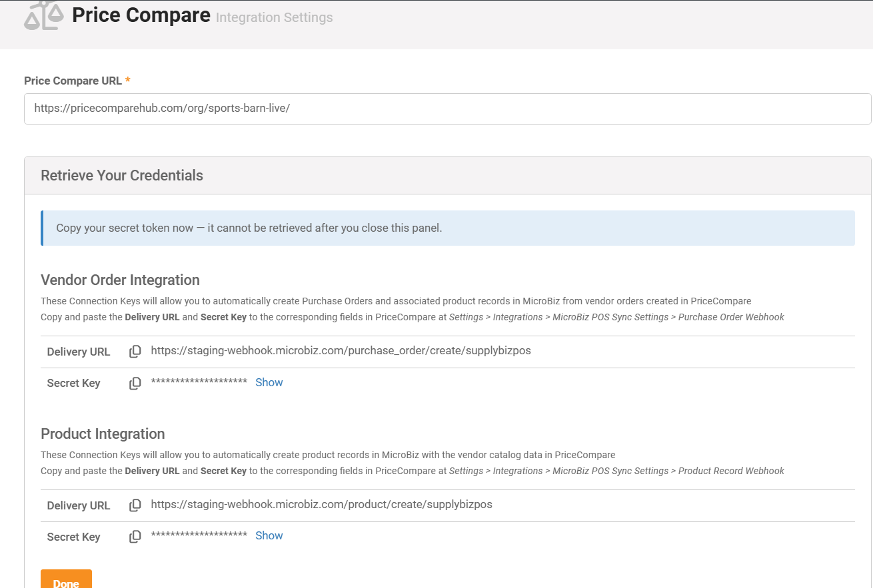The image size is (873, 588).
Task: Click Delivery URL label under Vendor Order Integration
Action: (x=79, y=352)
